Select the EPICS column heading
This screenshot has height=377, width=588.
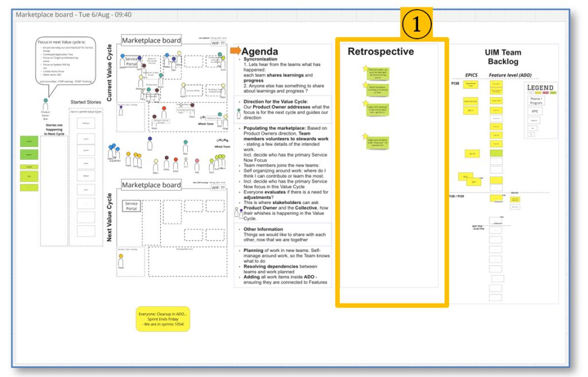click(471, 75)
